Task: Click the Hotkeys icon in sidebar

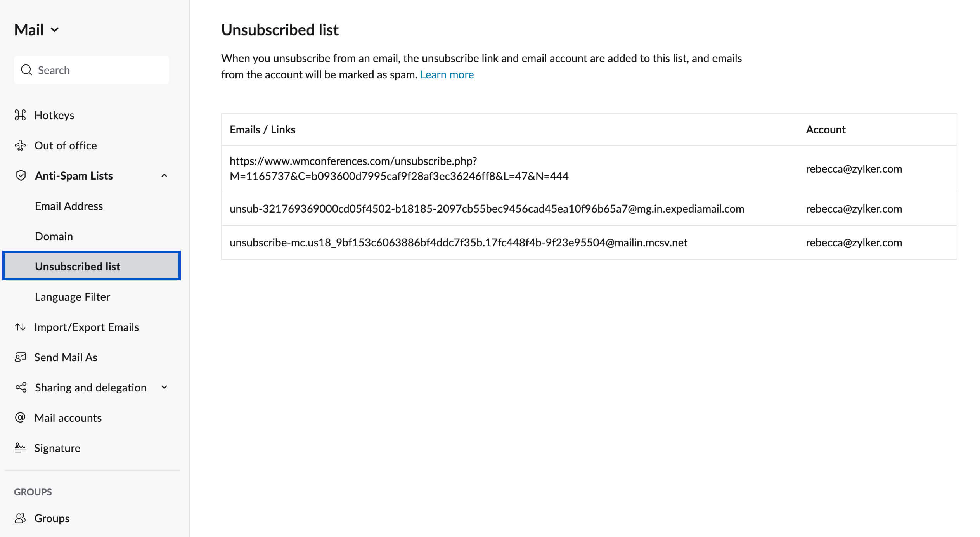Action: click(21, 114)
